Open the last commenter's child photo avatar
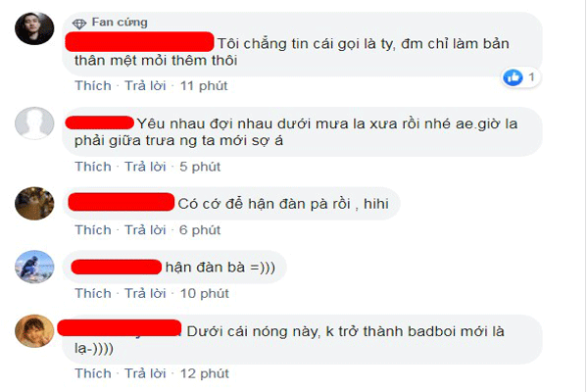The image size is (588, 392). pyautogui.click(x=34, y=331)
